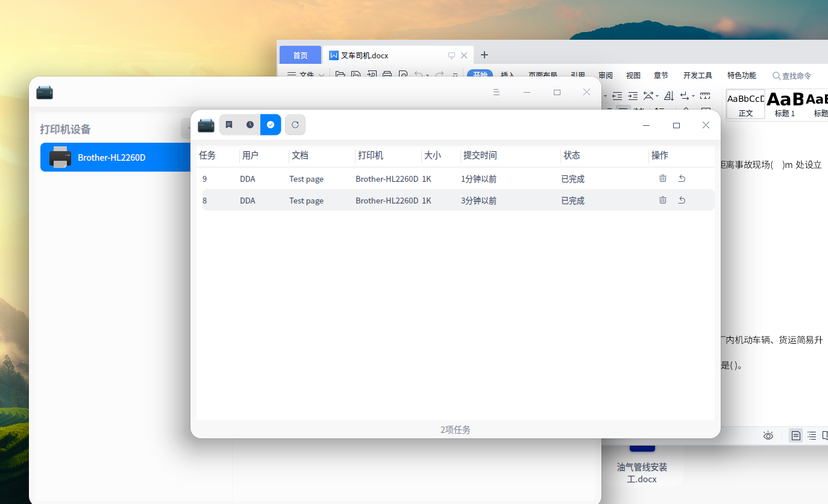The width and height of the screenshot is (828, 504).
Task: Click the printer icon in the queue window header
Action: pyautogui.click(x=206, y=125)
